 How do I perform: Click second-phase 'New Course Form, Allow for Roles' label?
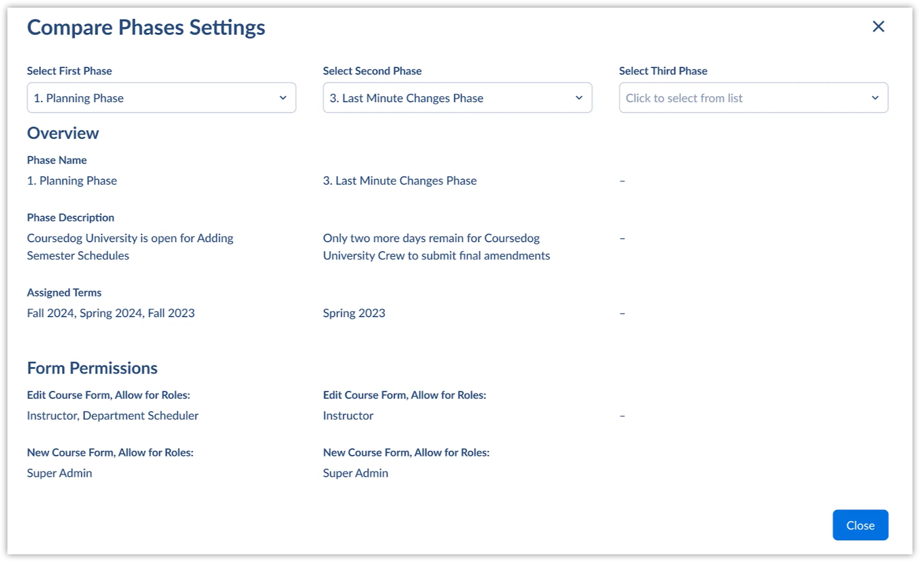[x=406, y=453]
